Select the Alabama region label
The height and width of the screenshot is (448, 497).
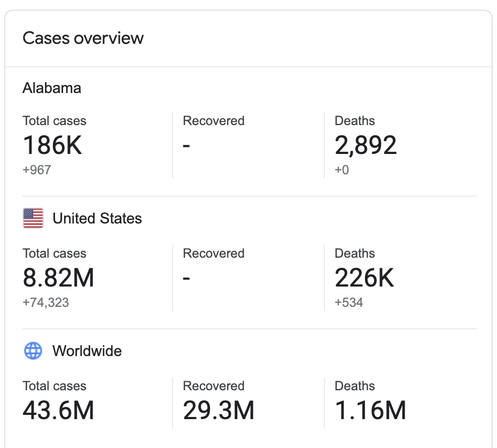click(x=52, y=88)
